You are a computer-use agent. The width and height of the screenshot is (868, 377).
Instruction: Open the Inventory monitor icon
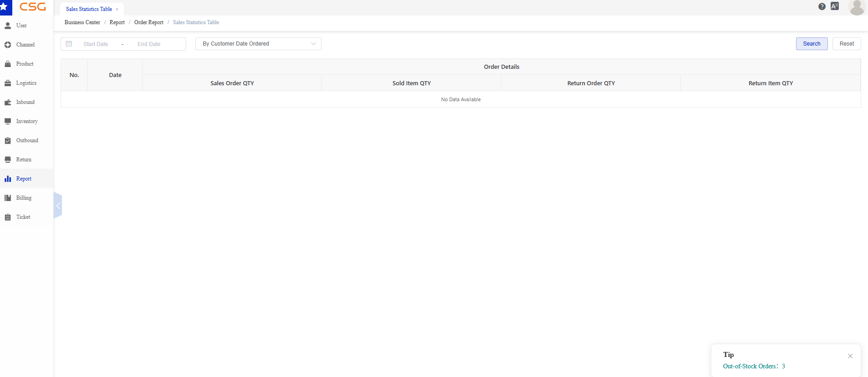pyautogui.click(x=8, y=121)
